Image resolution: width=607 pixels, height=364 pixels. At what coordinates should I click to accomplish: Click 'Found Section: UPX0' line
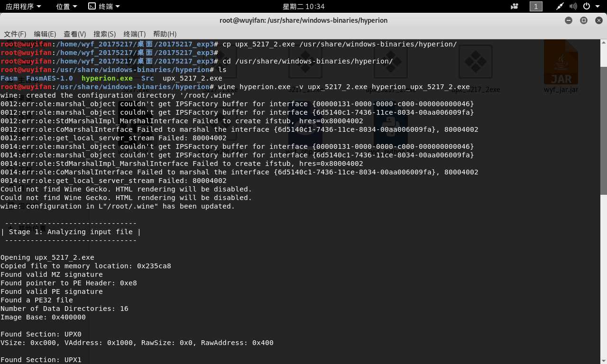[41, 334]
